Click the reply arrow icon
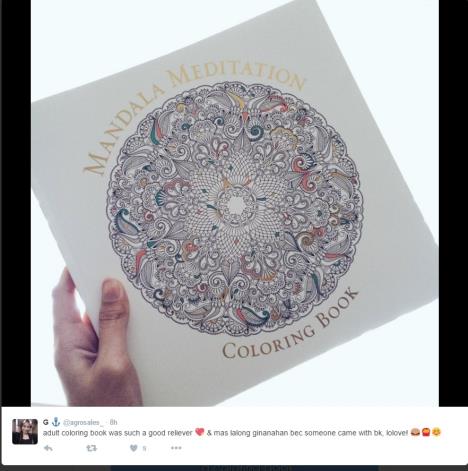 (48, 448)
